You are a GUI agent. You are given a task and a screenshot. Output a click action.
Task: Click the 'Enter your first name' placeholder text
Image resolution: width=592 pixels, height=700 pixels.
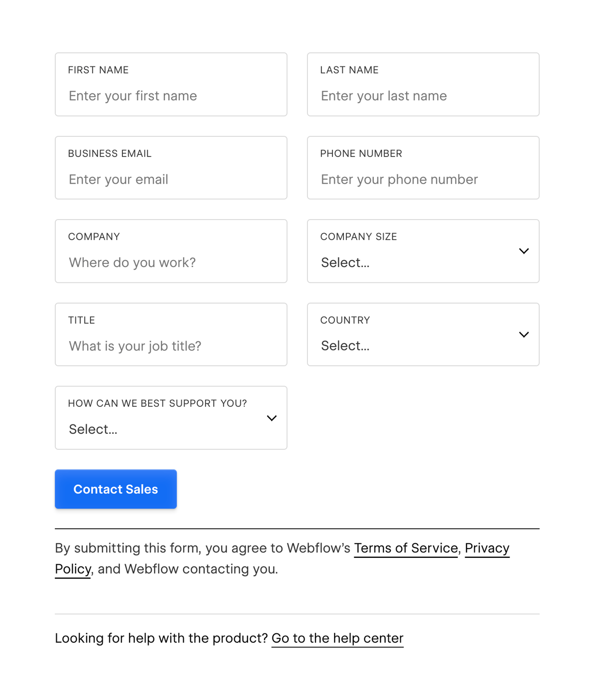click(x=132, y=96)
